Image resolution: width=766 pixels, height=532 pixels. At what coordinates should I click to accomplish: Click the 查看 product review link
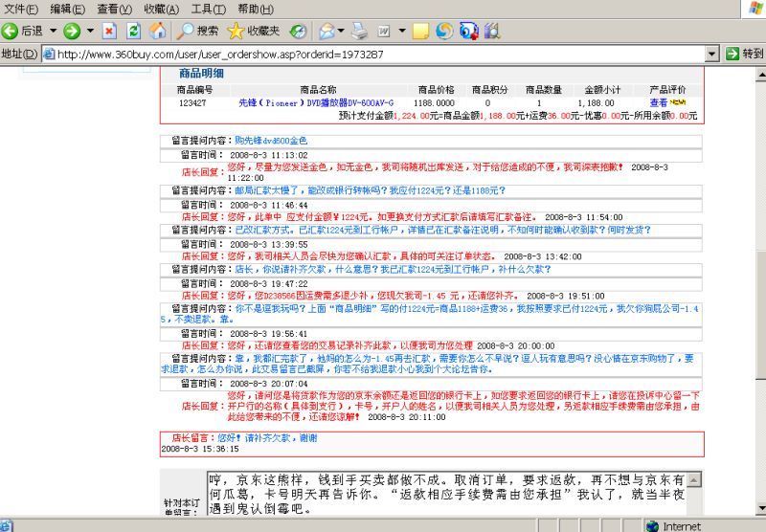tap(658, 102)
